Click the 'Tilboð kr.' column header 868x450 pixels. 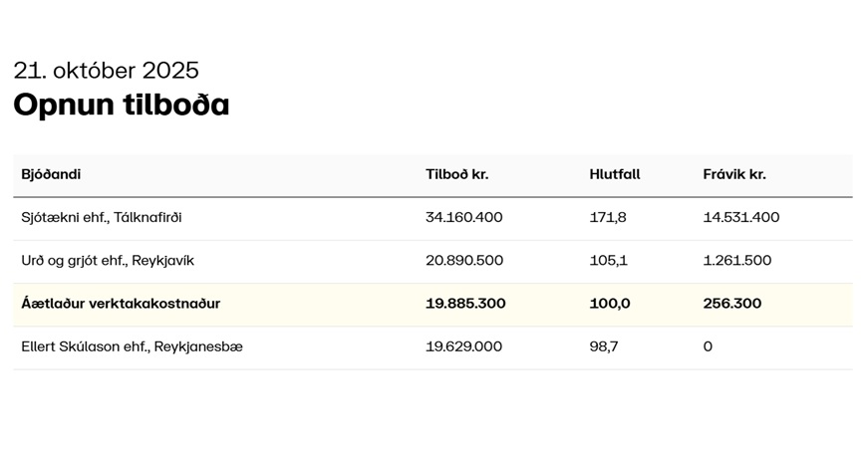pos(456,174)
